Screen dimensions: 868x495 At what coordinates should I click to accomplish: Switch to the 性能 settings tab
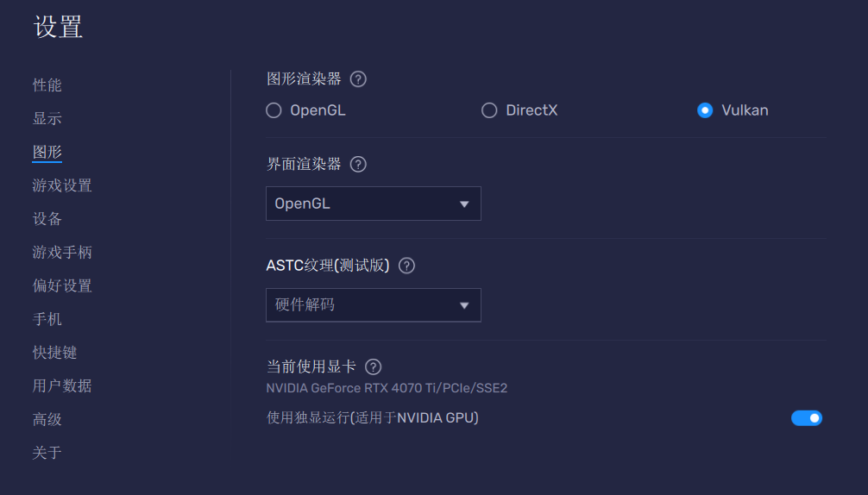pos(47,85)
